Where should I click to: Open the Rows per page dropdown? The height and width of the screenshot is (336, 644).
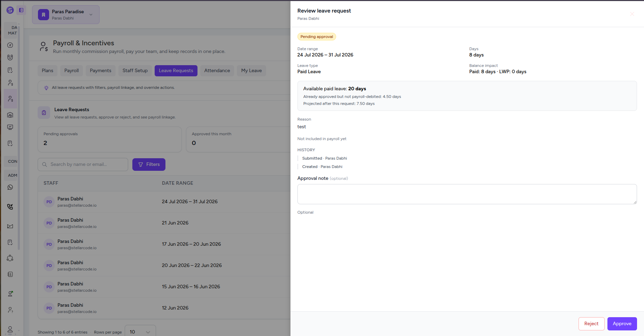tap(140, 332)
